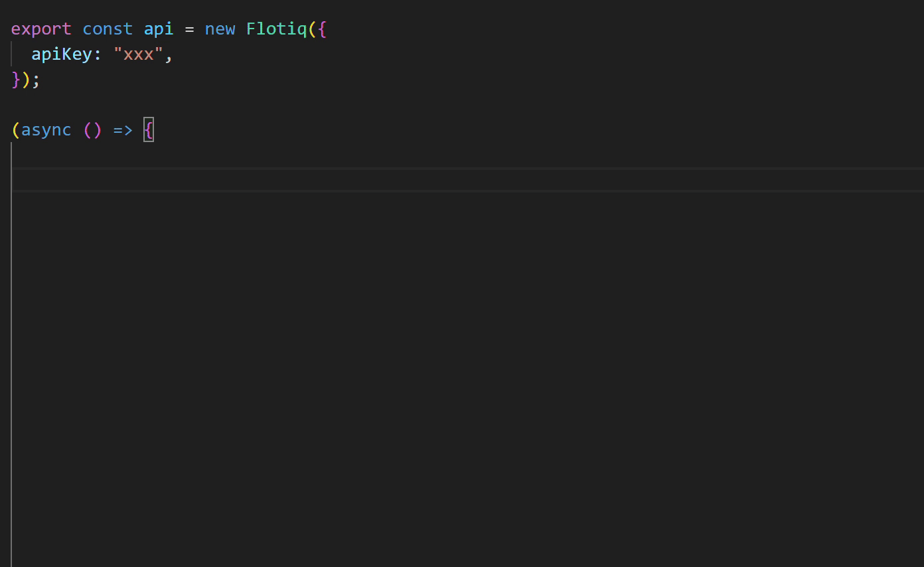Click the highlighted opening brace after the arrow
This screenshot has height=567, width=924.
149,130
